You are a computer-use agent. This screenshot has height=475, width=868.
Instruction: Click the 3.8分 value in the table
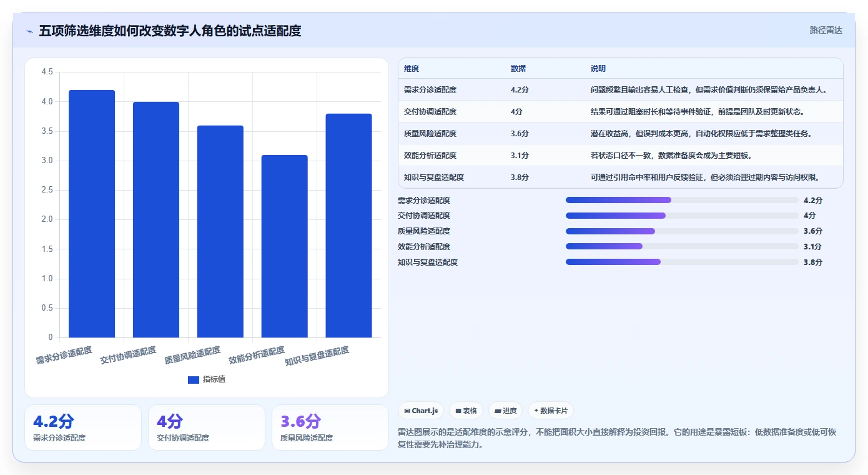click(x=520, y=177)
